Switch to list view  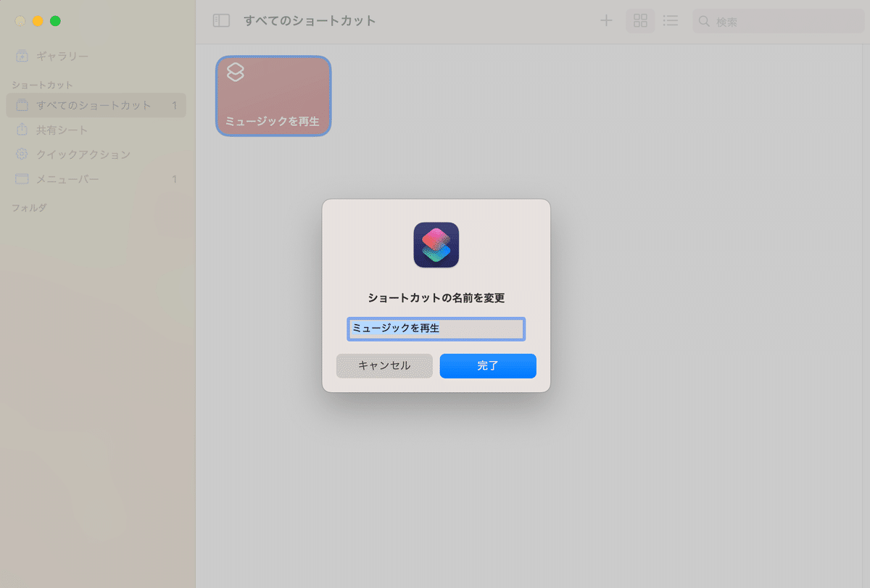click(671, 21)
